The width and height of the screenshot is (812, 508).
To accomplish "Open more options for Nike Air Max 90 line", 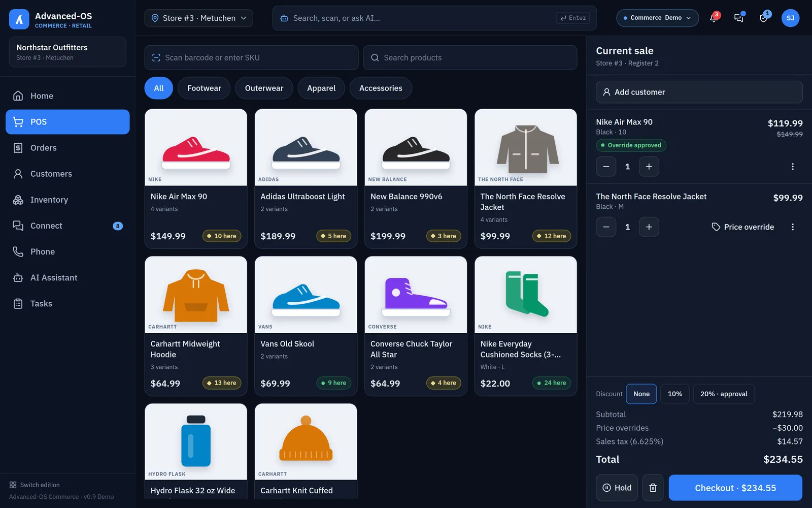I will [x=793, y=167].
